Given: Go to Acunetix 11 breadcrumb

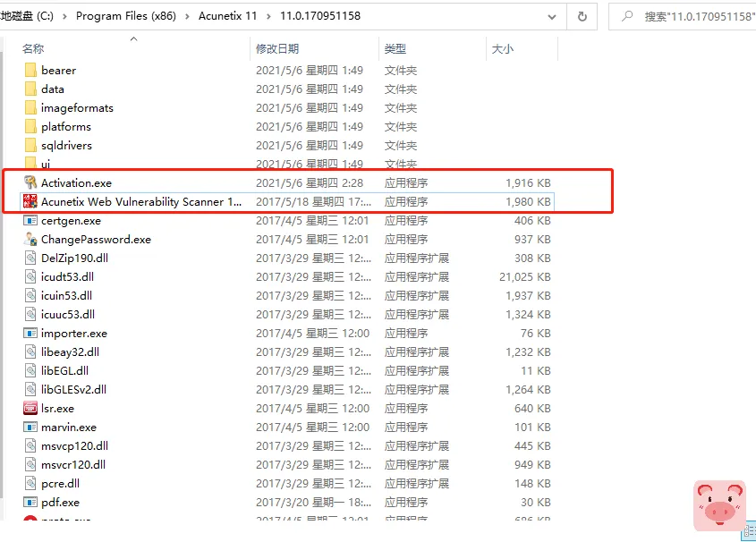Looking at the screenshot, I should (227, 16).
